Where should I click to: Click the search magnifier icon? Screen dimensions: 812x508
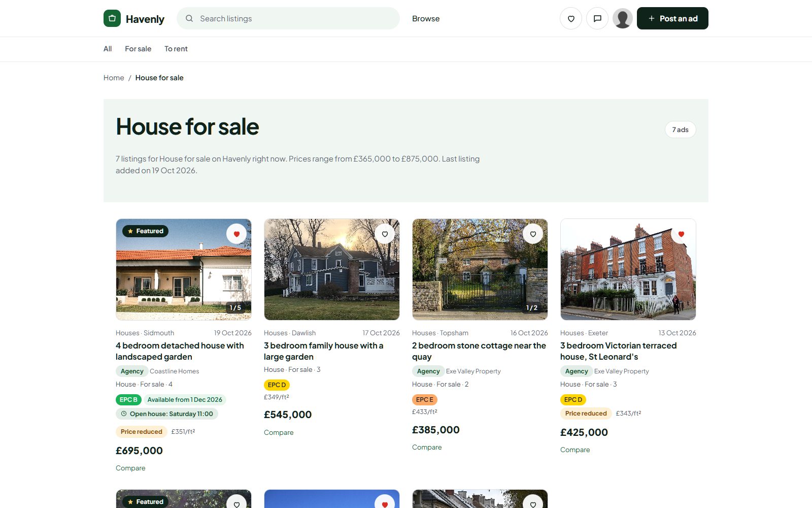point(189,18)
